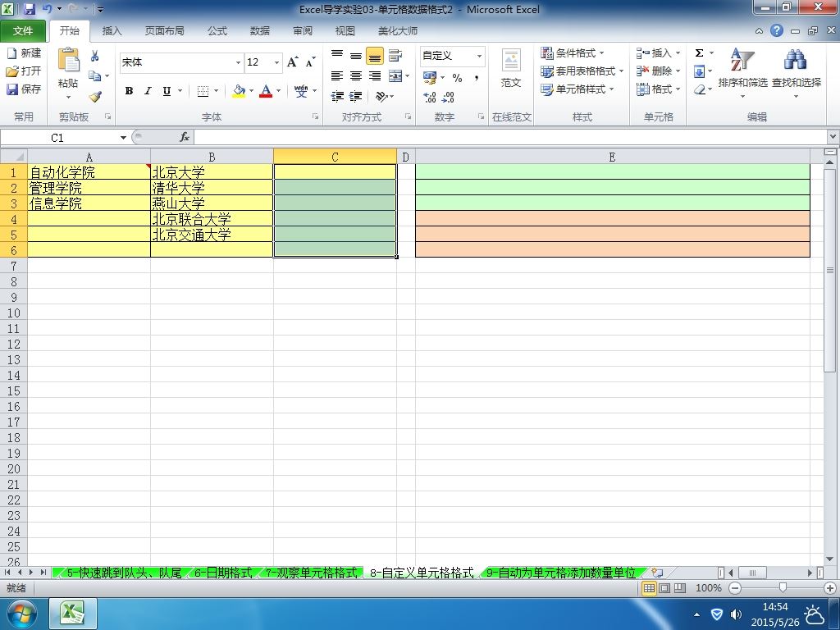This screenshot has width=840, height=630.
Task: Switch to Page Layout view
Action: 664,588
